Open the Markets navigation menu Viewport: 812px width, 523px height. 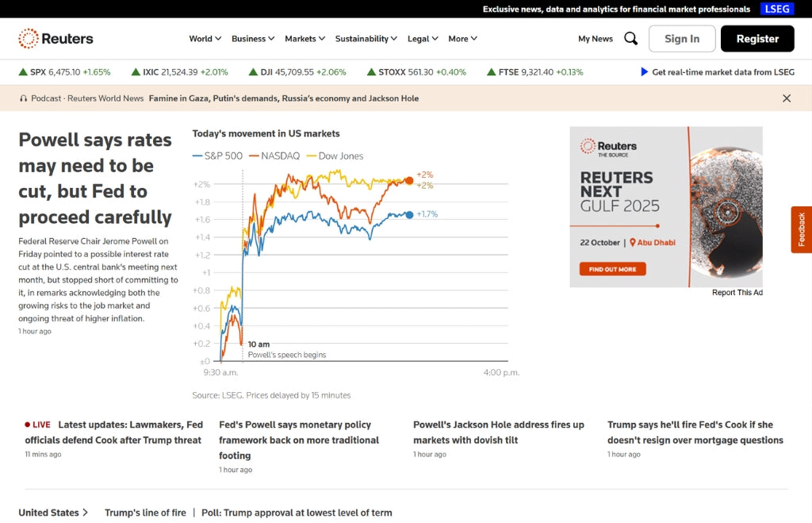point(305,38)
